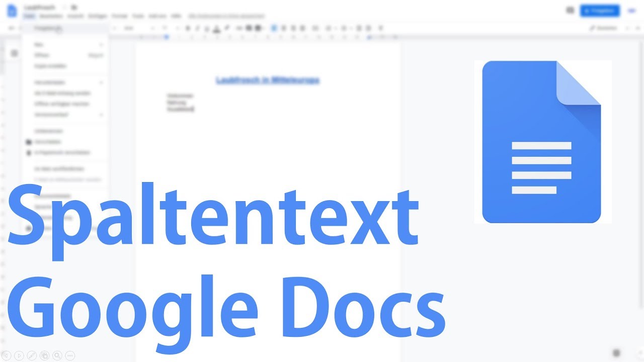The height and width of the screenshot is (362, 644).
Task: Open the Einfügen menu
Action: tap(97, 16)
